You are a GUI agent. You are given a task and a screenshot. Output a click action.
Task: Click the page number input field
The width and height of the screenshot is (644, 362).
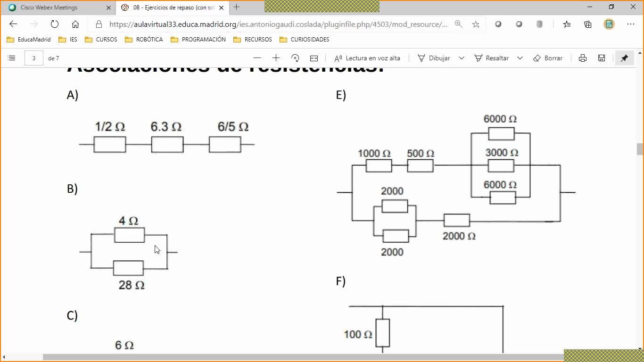[34, 58]
